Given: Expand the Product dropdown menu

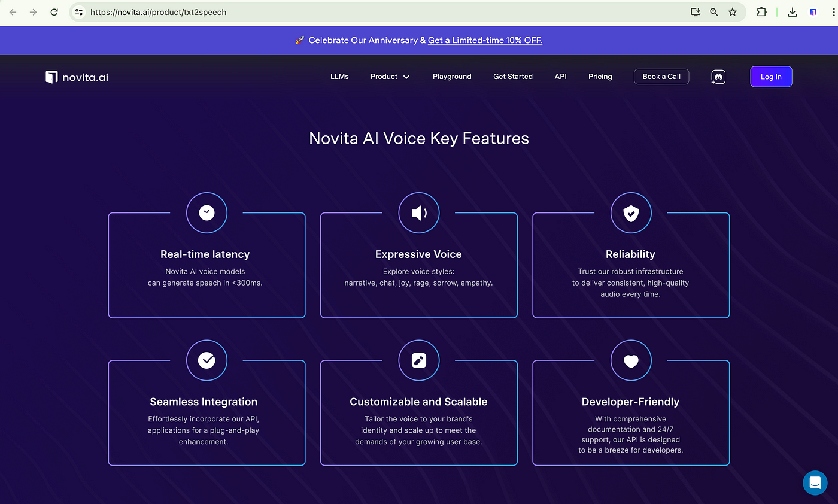Looking at the screenshot, I should click(x=390, y=77).
